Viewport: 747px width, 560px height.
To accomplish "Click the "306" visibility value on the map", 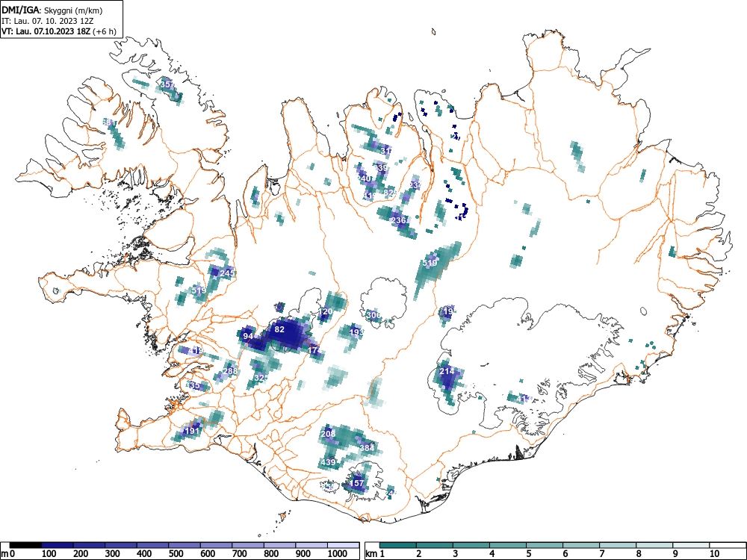I will pyautogui.click(x=373, y=315).
